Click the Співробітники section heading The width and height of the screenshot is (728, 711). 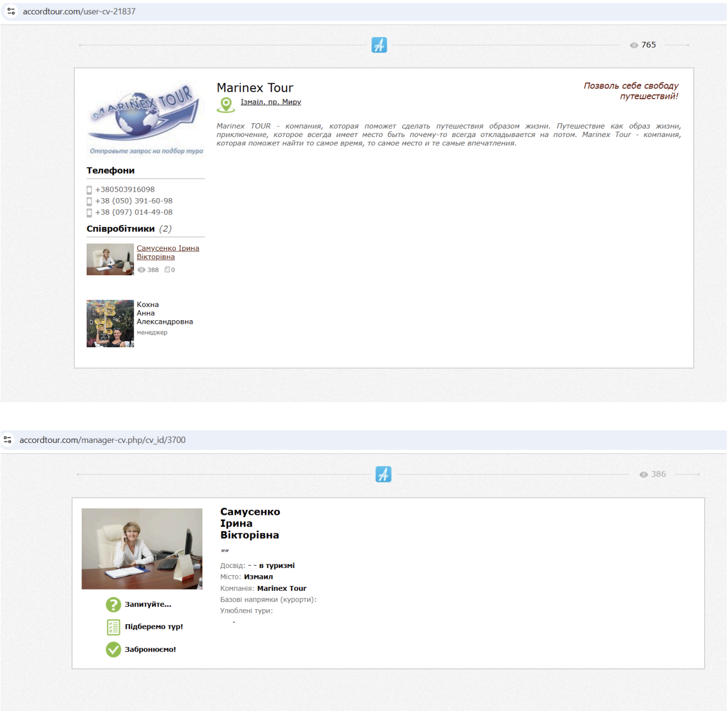(121, 229)
